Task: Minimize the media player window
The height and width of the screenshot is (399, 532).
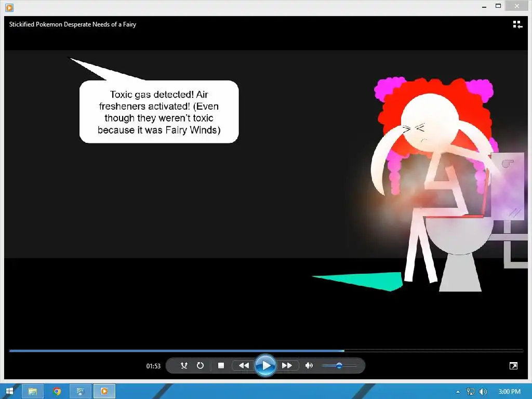Action: click(x=484, y=6)
